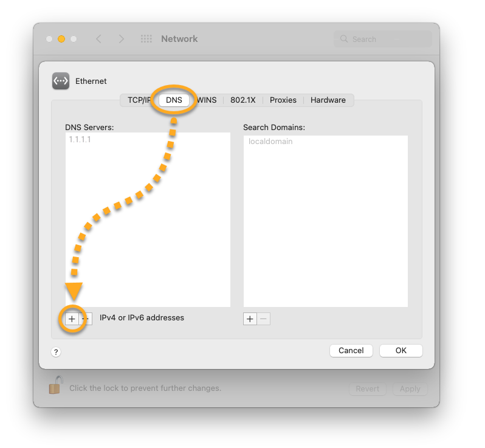
Task: Open the Proxies tab
Action: pyautogui.click(x=283, y=100)
